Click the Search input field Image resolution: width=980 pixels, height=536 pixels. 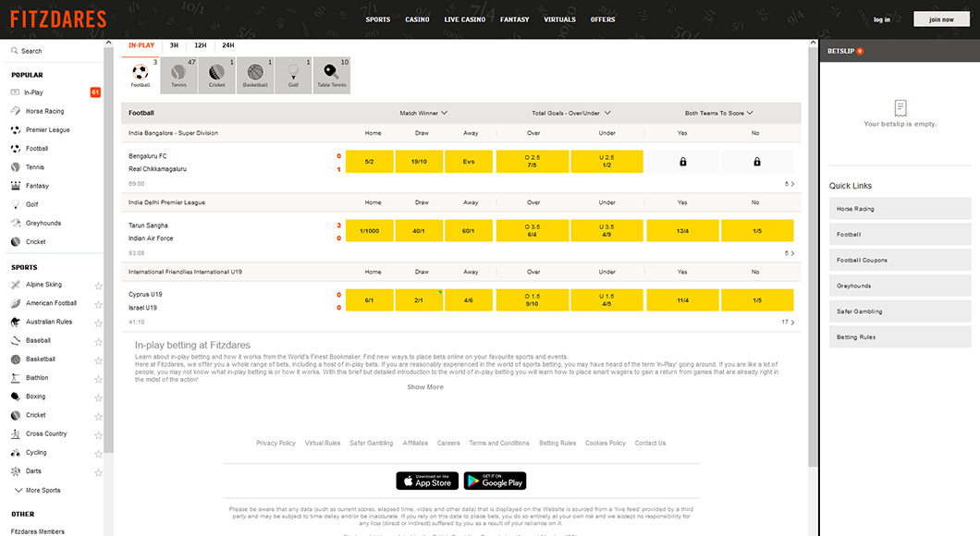point(53,51)
